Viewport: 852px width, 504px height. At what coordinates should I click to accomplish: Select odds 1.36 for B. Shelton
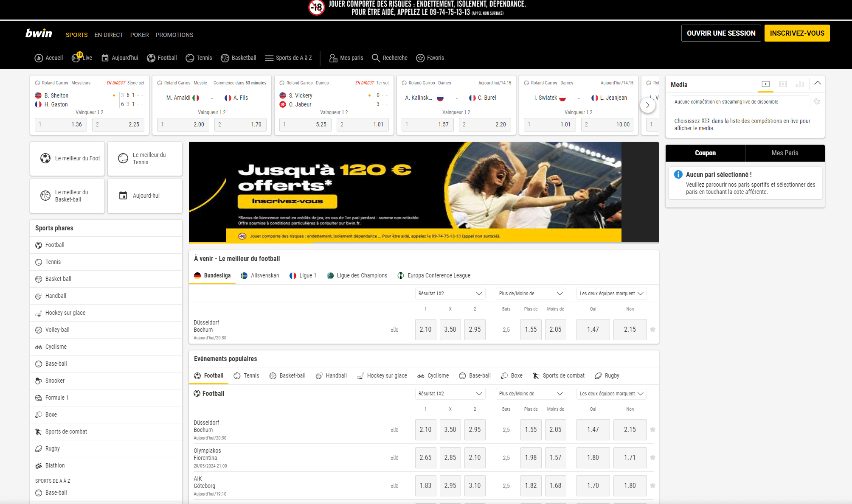pyautogui.click(x=61, y=124)
